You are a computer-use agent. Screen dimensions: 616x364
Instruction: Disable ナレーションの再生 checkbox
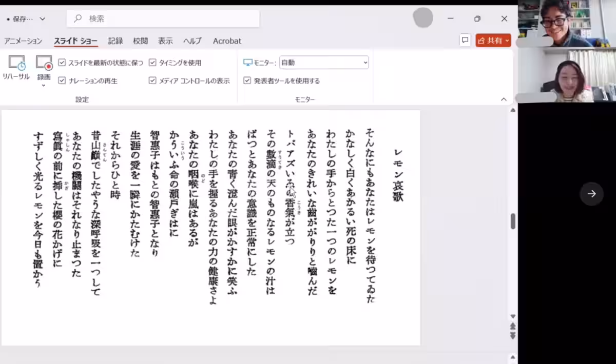click(x=62, y=80)
